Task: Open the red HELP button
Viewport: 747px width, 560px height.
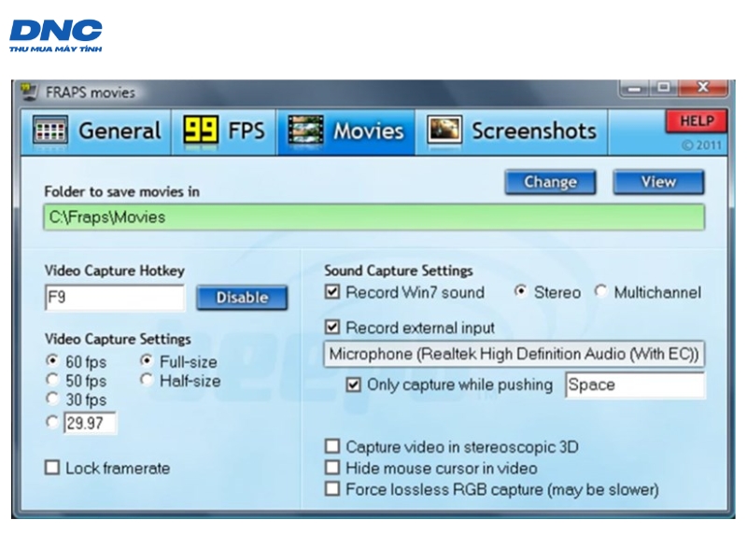Action: 697,121
